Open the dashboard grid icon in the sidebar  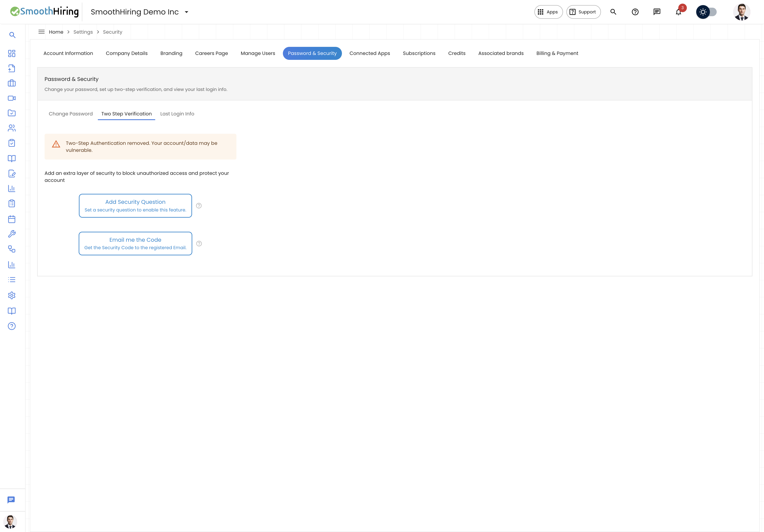pyautogui.click(x=12, y=53)
